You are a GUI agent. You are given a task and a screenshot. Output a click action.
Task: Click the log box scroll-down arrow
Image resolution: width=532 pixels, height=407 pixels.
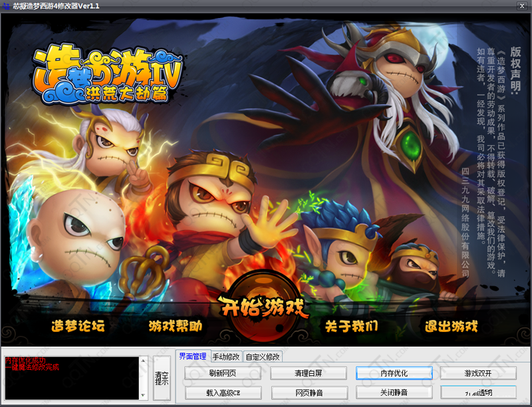pyautogui.click(x=143, y=396)
